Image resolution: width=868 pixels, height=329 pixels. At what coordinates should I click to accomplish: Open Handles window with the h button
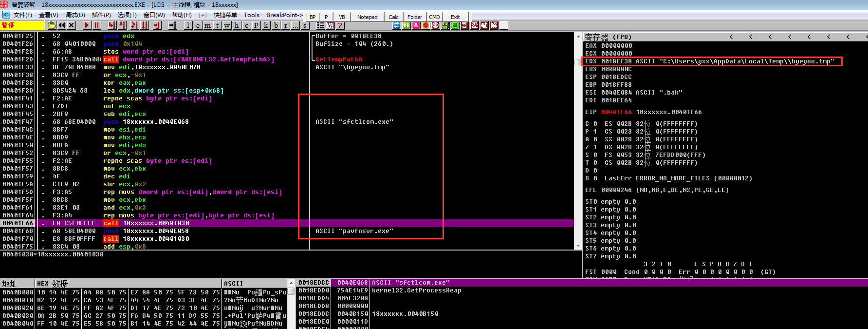[237, 25]
